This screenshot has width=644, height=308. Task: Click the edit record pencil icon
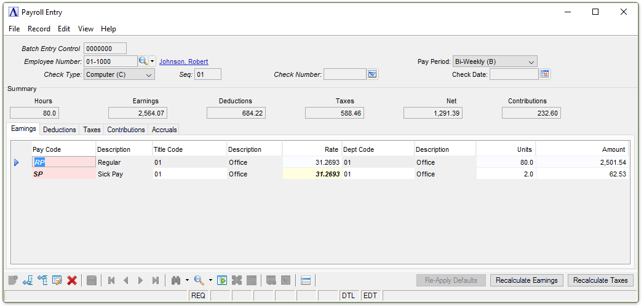57,280
